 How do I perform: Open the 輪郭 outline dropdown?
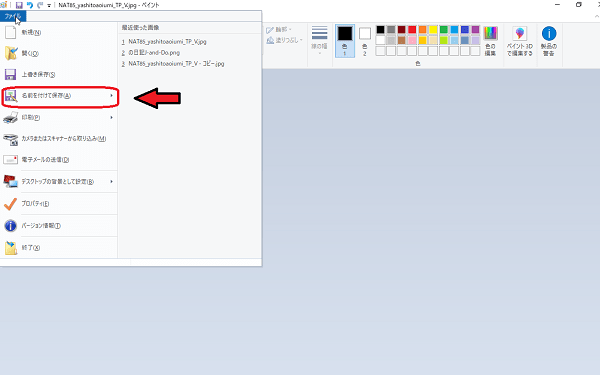(279, 30)
